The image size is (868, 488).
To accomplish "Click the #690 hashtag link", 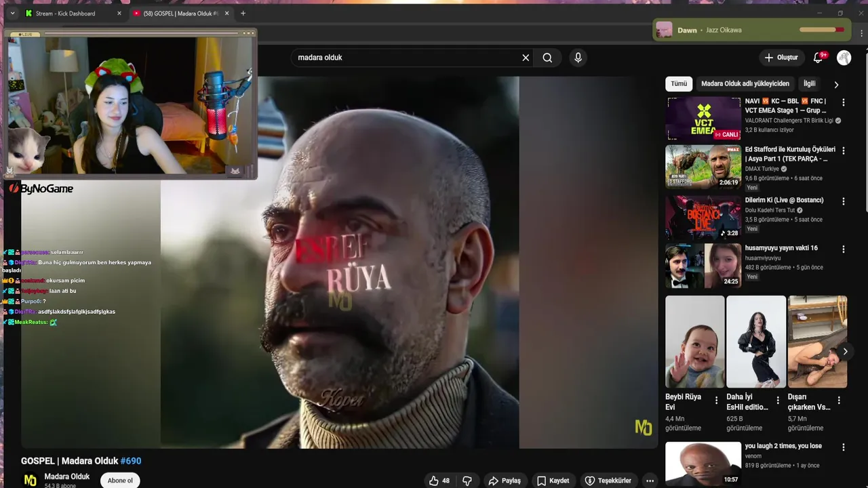I will point(131,461).
